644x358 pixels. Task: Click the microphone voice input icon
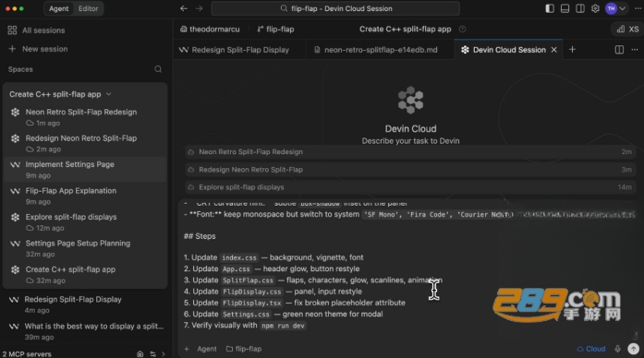(x=617, y=349)
